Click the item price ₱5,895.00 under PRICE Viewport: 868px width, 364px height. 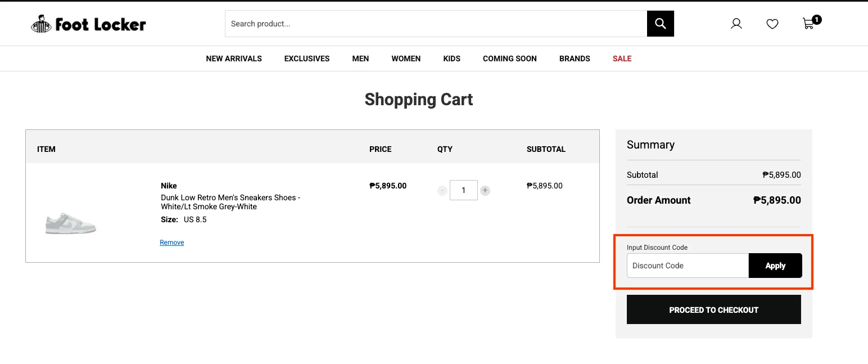click(x=388, y=186)
